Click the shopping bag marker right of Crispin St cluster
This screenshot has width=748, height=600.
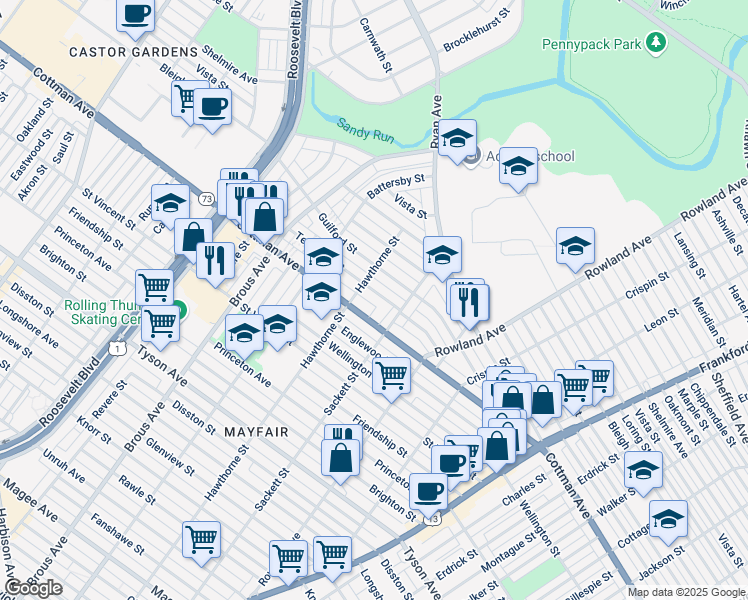tap(543, 403)
